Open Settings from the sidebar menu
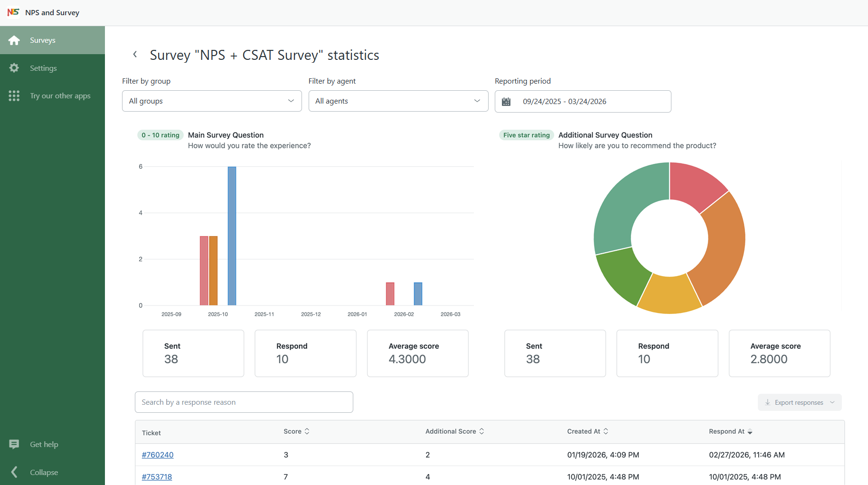This screenshot has width=868, height=485. pyautogui.click(x=44, y=68)
